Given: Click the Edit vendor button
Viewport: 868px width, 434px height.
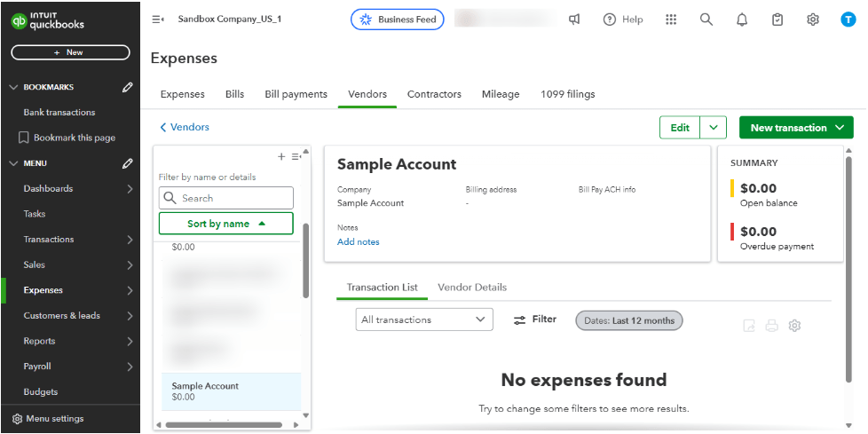Looking at the screenshot, I should [x=680, y=127].
